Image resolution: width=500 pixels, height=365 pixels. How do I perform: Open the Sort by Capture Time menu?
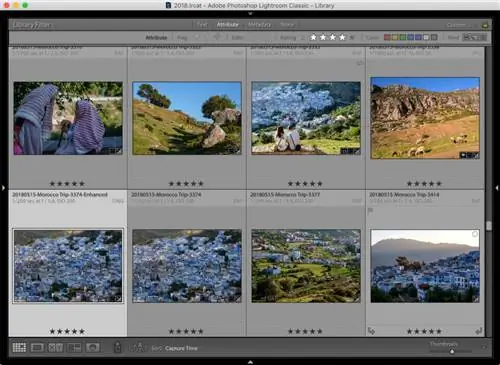click(181, 348)
